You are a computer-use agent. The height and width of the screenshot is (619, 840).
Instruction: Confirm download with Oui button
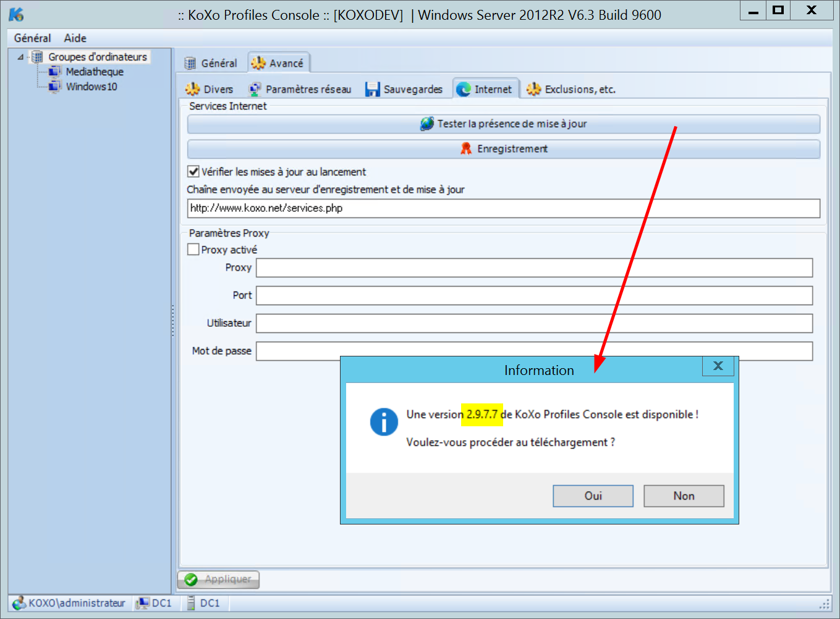coord(593,496)
